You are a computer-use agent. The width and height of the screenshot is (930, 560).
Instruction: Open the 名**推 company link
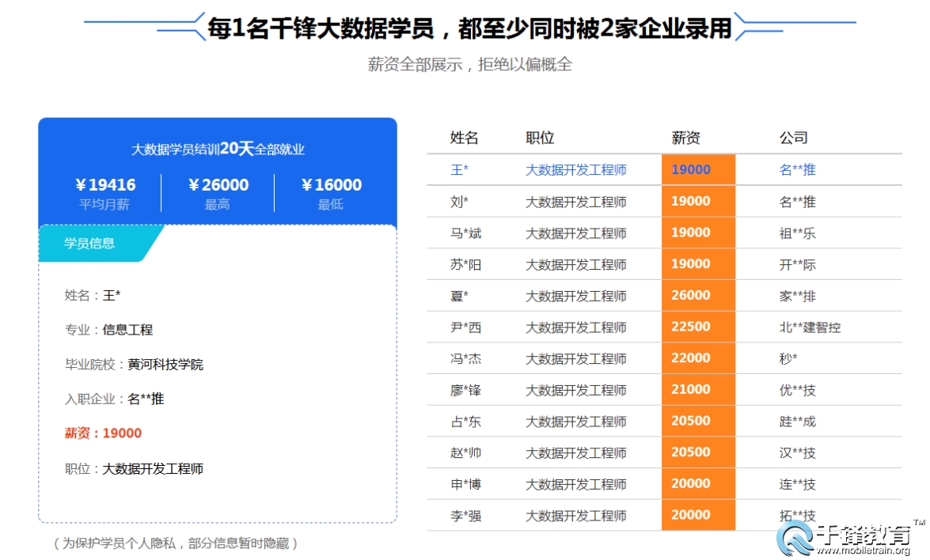pyautogui.click(x=796, y=169)
